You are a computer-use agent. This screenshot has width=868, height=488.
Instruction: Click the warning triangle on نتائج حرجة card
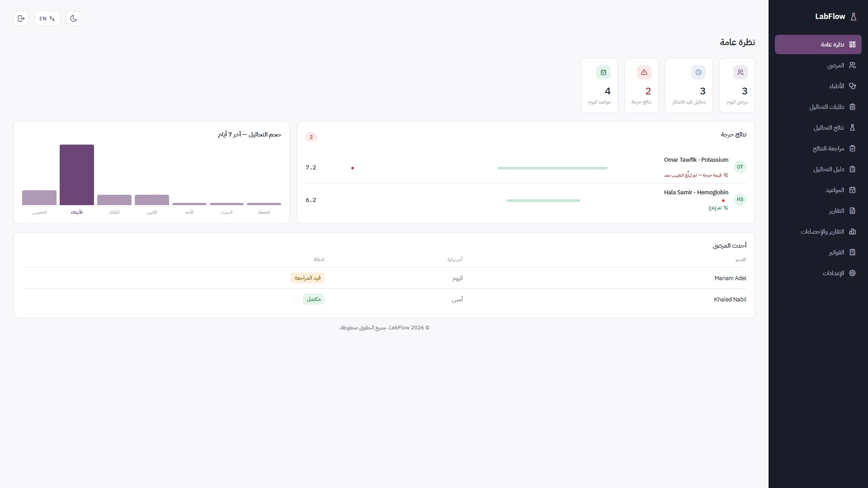(644, 72)
